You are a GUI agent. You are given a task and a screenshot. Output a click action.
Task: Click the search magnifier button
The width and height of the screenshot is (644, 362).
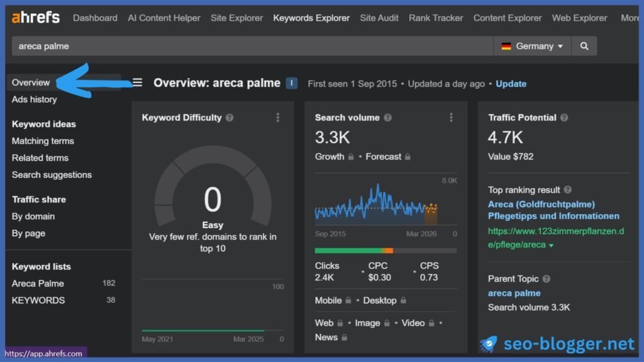(584, 46)
